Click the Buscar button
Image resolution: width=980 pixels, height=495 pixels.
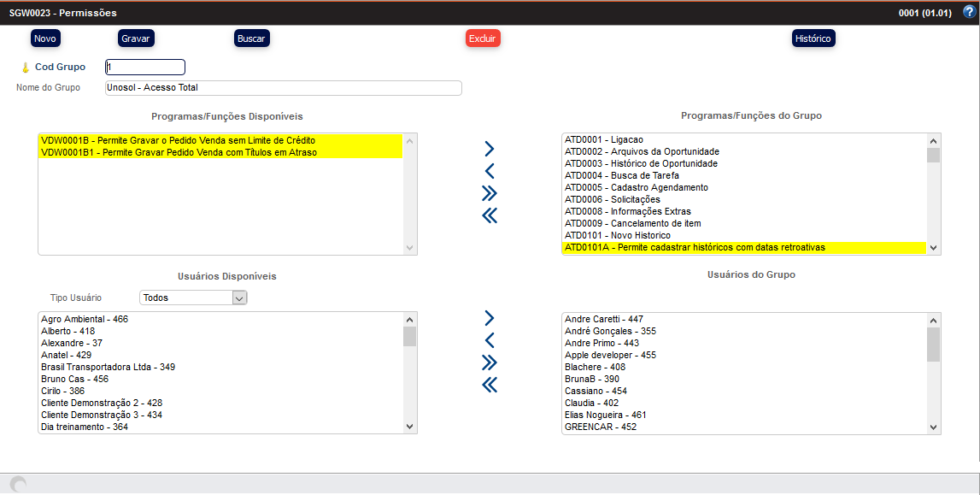[x=251, y=38]
